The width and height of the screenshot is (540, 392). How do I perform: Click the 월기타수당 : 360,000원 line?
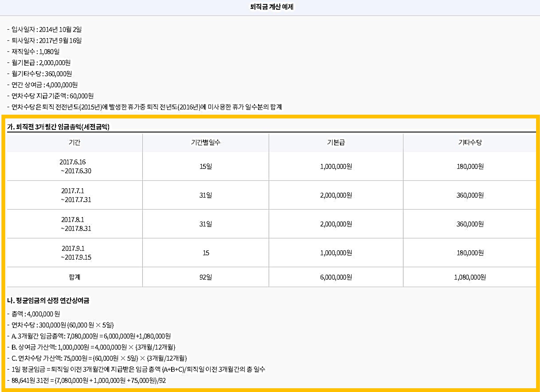click(x=40, y=74)
